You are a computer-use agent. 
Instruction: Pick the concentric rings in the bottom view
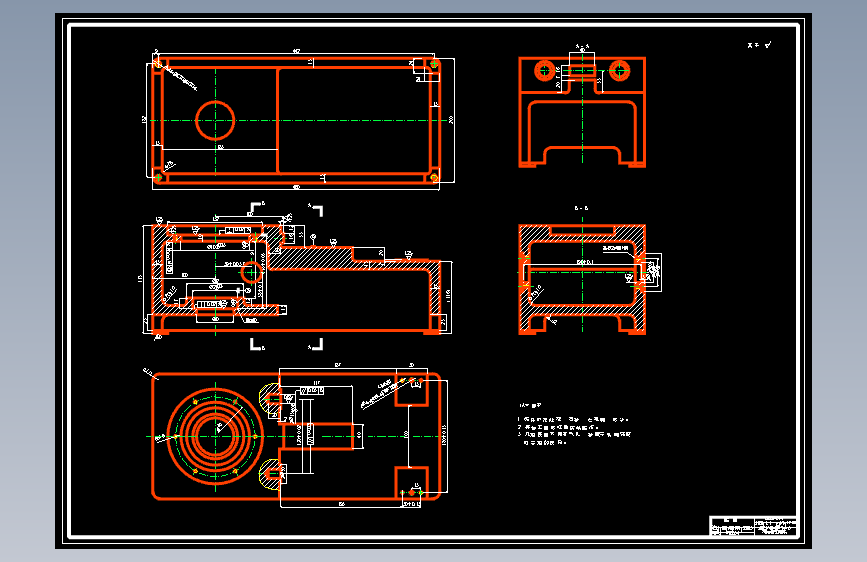215,436
